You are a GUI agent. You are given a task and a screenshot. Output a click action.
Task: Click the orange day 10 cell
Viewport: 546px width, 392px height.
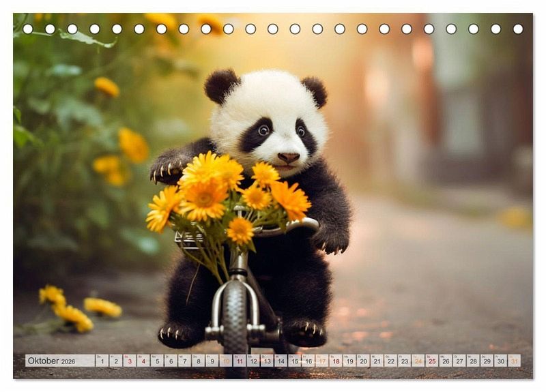(x=226, y=361)
